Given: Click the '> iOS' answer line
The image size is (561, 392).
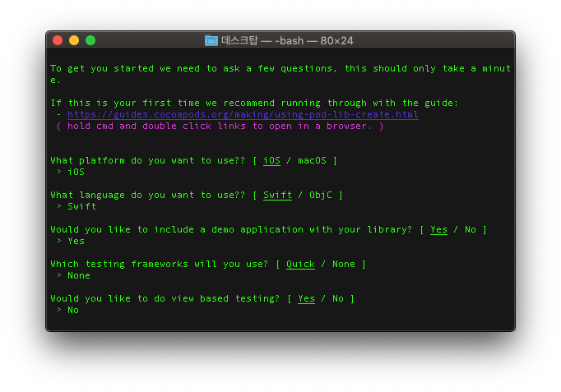Looking at the screenshot, I should 71,172.
